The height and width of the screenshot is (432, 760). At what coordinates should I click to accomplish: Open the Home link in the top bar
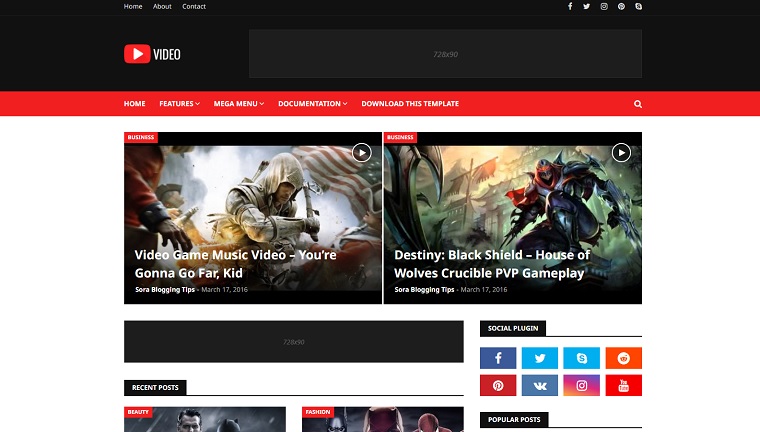[x=133, y=6]
